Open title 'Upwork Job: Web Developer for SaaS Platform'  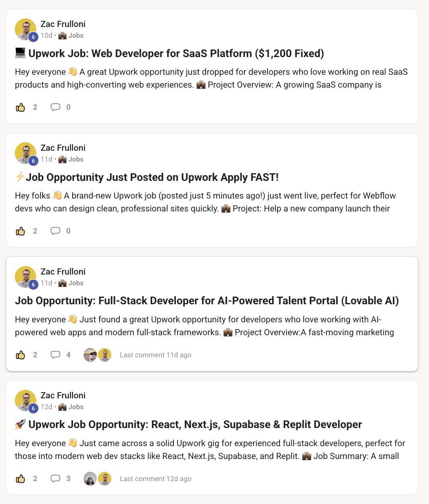click(x=176, y=53)
